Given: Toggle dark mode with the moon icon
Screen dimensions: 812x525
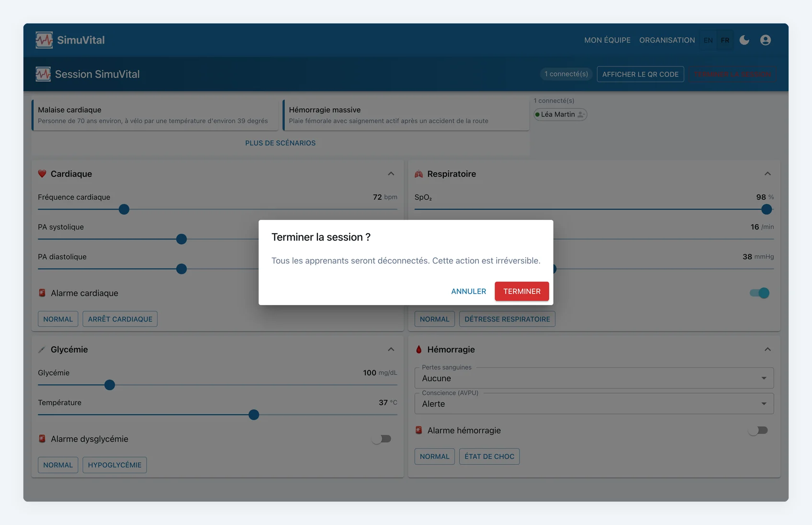Looking at the screenshot, I should pyautogui.click(x=744, y=40).
